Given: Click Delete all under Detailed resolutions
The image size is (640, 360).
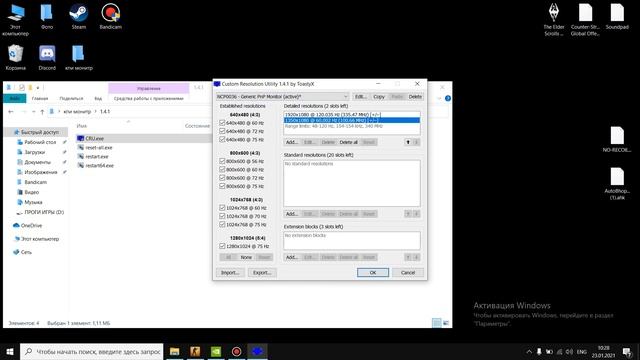Looking at the screenshot, I should [349, 142].
